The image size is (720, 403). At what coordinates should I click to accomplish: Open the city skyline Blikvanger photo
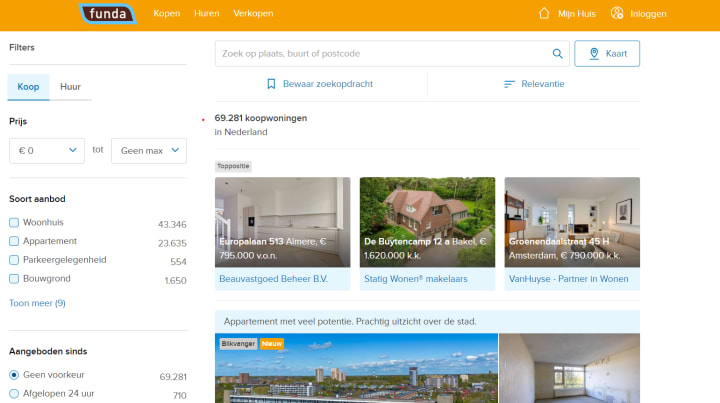356,368
